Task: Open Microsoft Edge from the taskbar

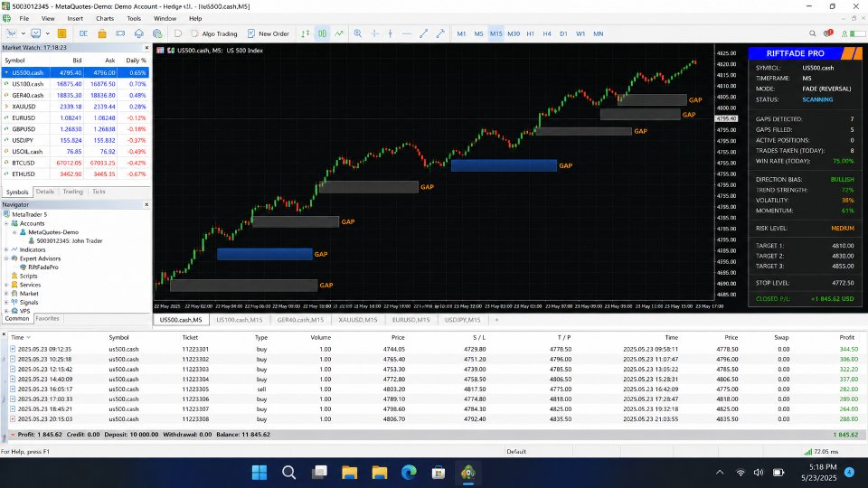Action: pyautogui.click(x=409, y=473)
